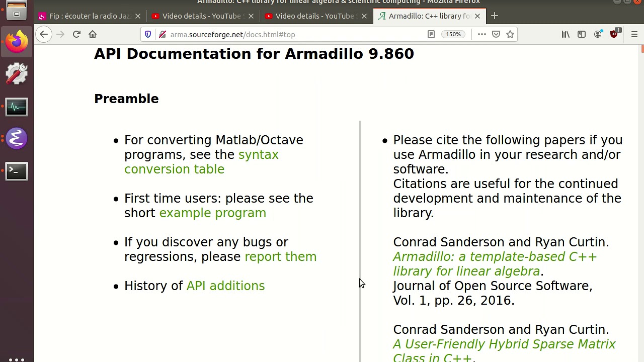
Task: Switch to second YouTube Video details tab
Action: 317,16
